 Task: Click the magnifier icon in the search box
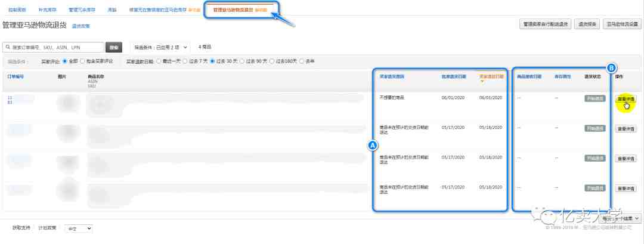[8, 47]
